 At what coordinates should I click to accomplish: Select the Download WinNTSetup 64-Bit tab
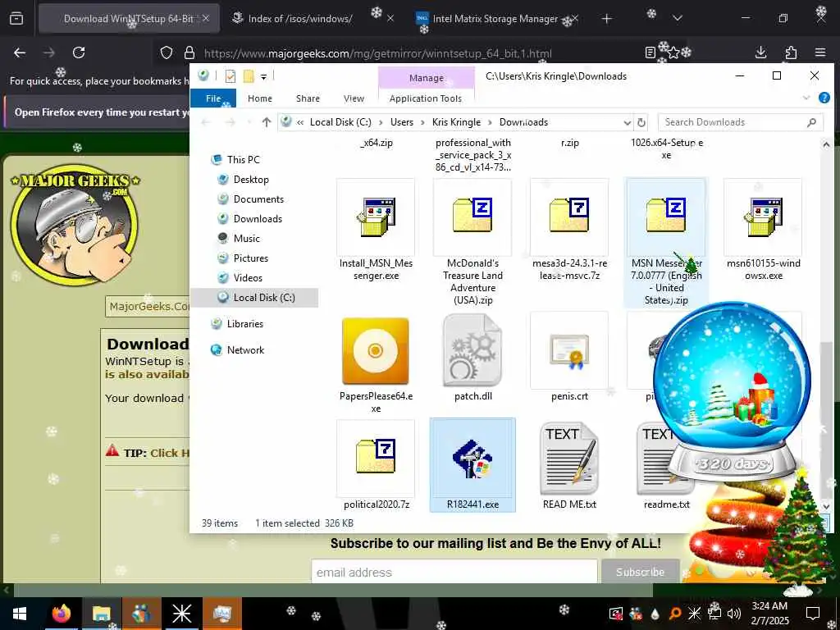point(129,19)
